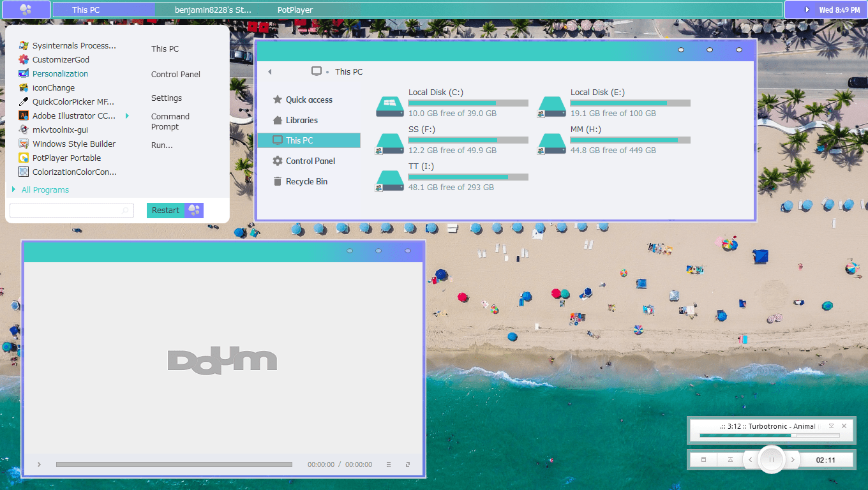
Task: Open the PotPlayer playlist panel icon
Action: pyautogui.click(x=388, y=464)
